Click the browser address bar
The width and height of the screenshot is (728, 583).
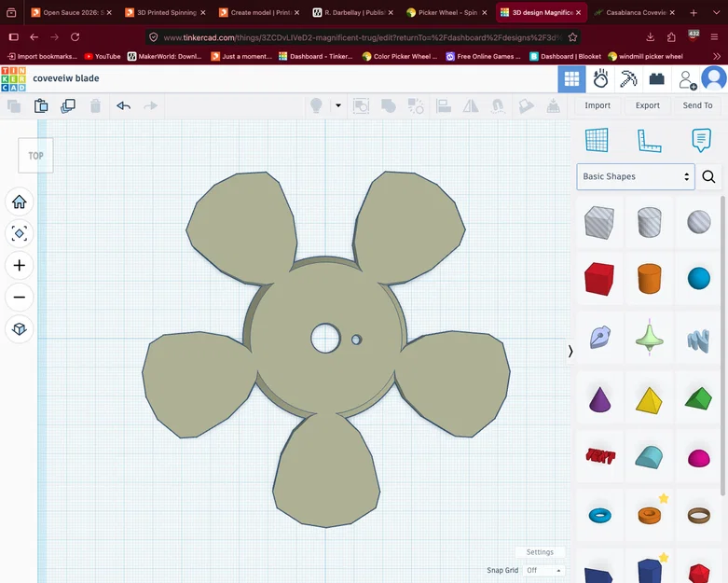pos(363,37)
